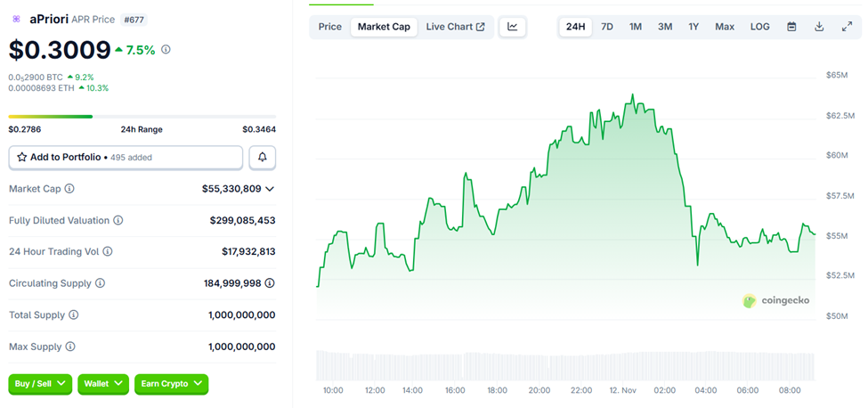
Task: Open the calendar date range picker
Action: pyautogui.click(x=791, y=27)
